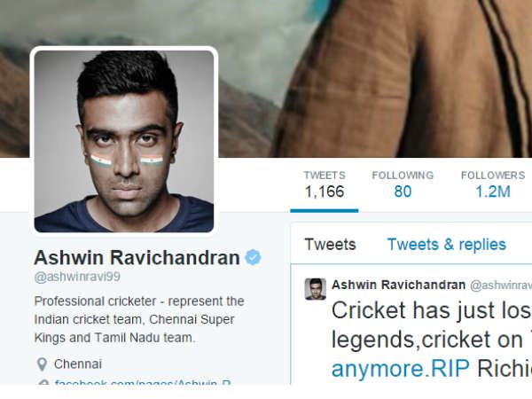Screen dimensions: 532x399
Task: Click the tweet author name Ashwin Ravichandran
Action: (398, 285)
